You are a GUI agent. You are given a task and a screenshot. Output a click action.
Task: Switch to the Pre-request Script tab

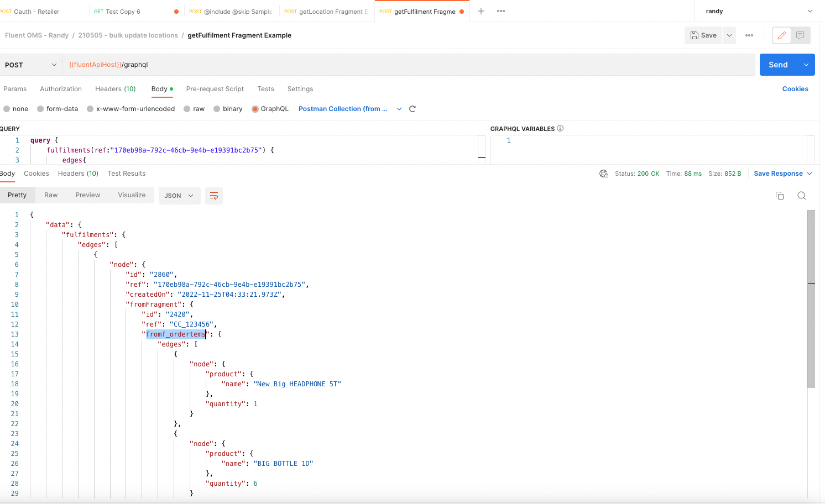click(x=215, y=89)
